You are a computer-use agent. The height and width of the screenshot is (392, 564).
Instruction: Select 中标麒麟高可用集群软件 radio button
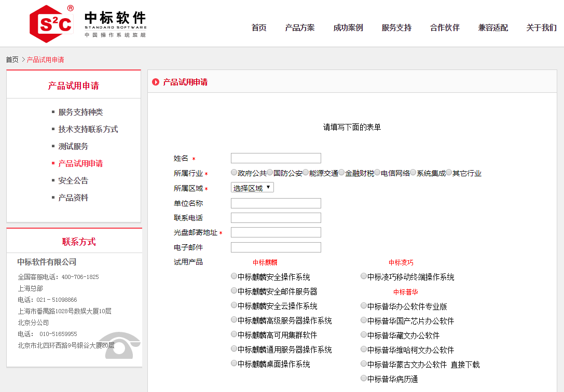pos(234,334)
